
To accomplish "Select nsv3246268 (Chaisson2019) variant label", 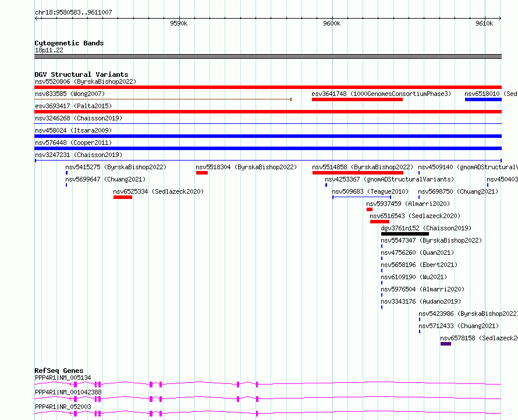I will click(79, 118).
